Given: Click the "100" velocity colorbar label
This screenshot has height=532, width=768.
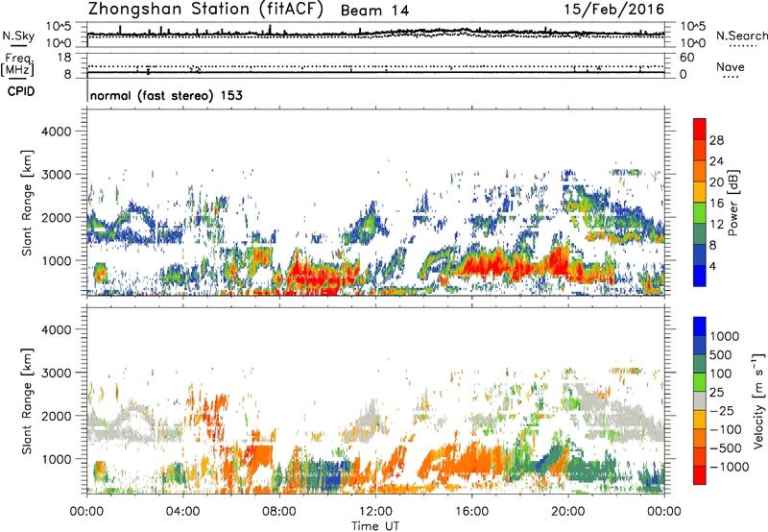Looking at the screenshot, I should 720,374.
